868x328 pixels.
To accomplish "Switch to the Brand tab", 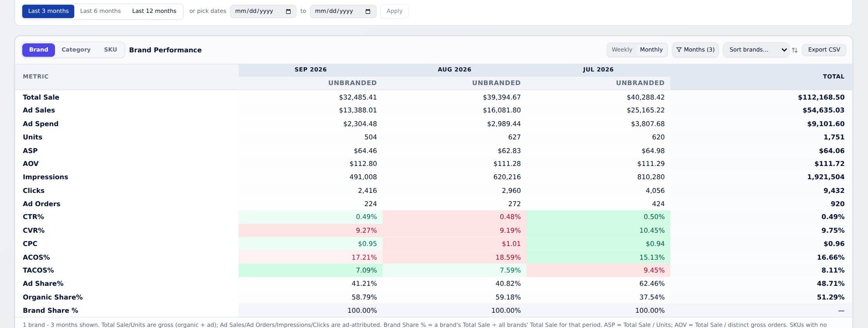I will pos(39,50).
